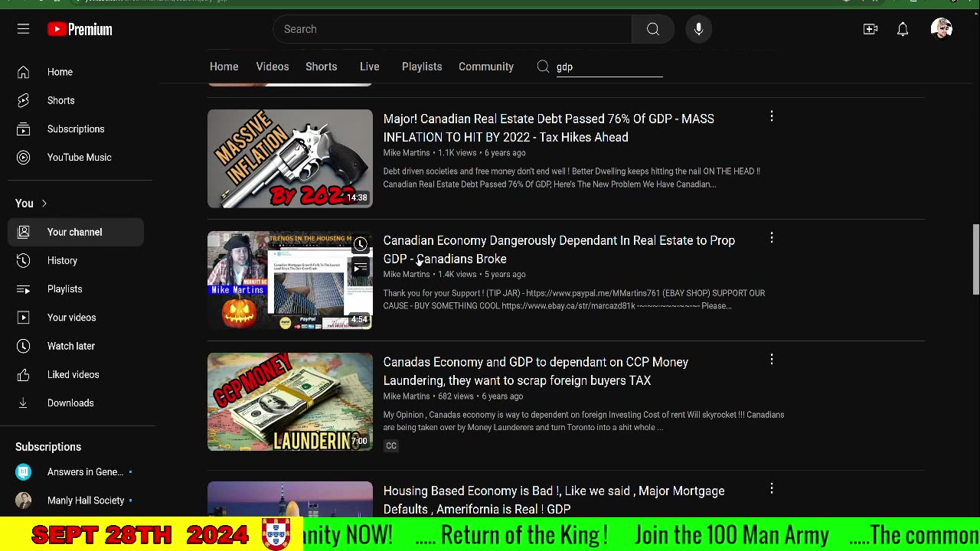The image size is (980, 551).
Task: Open the Create video button
Action: 871,29
